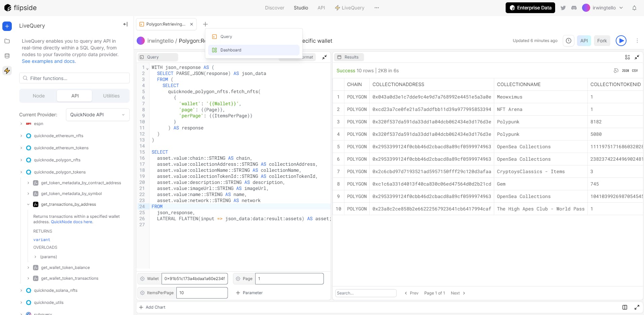Fork this query
Screen dimensions: 644x315
click(x=602, y=41)
